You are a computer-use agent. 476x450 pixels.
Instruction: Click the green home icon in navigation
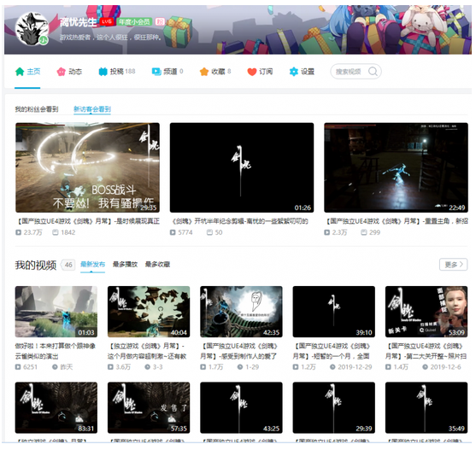point(20,72)
